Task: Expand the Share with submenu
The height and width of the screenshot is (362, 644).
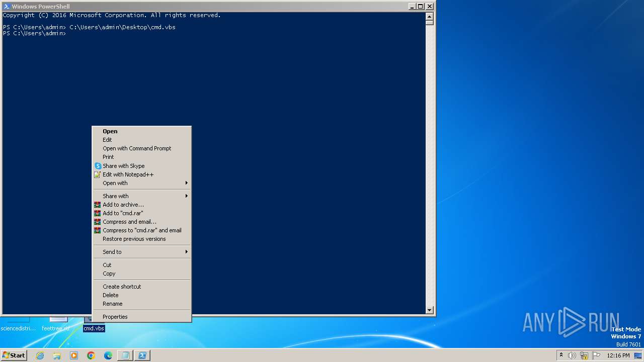Action: coord(141,196)
